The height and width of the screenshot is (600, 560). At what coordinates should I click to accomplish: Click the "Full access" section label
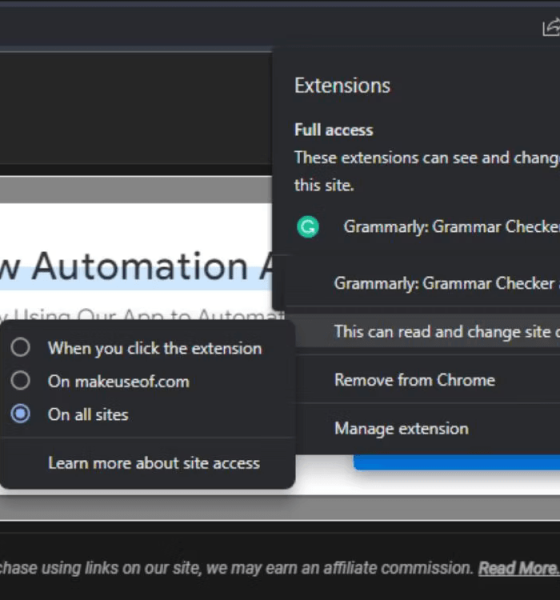tap(333, 130)
